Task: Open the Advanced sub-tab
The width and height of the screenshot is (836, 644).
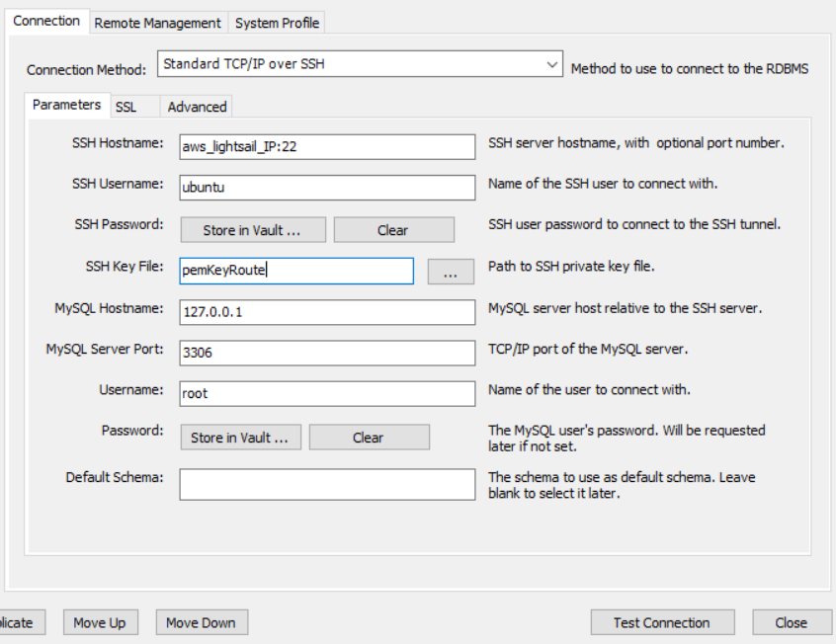Action: coord(197,107)
